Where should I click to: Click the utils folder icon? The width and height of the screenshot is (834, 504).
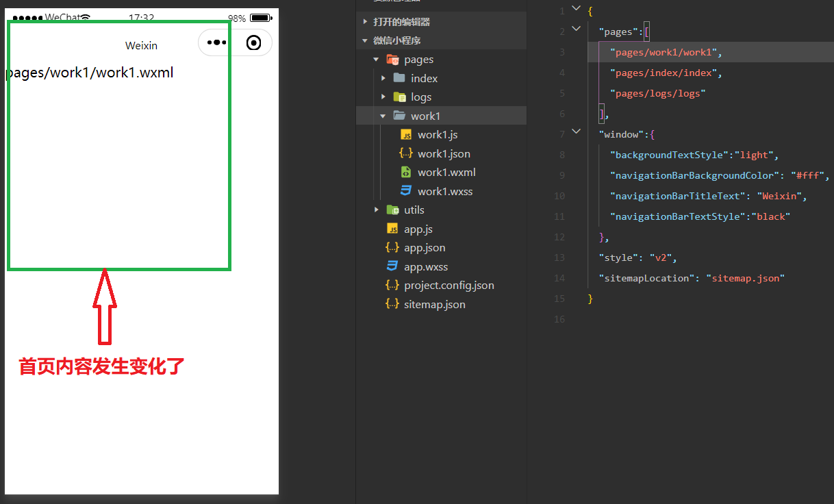click(392, 210)
